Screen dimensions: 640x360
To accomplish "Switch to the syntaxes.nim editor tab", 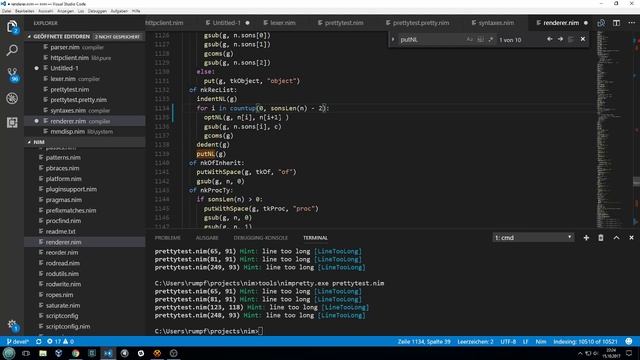I will (x=496, y=23).
